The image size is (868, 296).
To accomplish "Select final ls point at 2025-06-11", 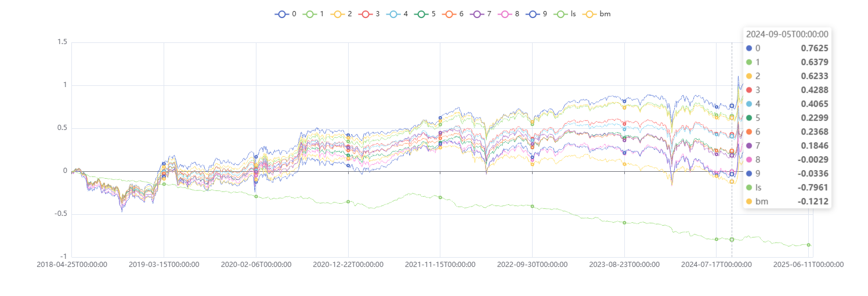I will [808, 245].
